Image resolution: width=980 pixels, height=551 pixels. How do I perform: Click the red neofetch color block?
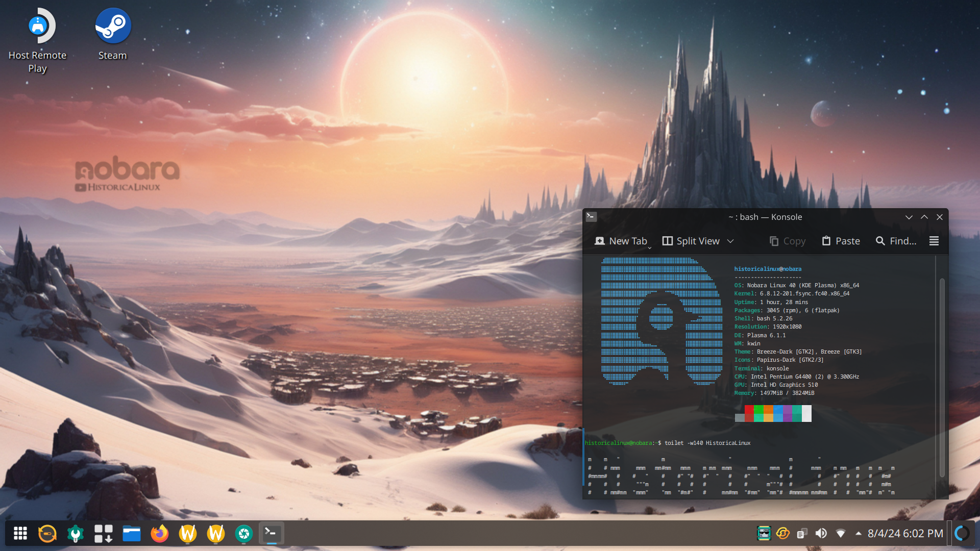click(749, 413)
